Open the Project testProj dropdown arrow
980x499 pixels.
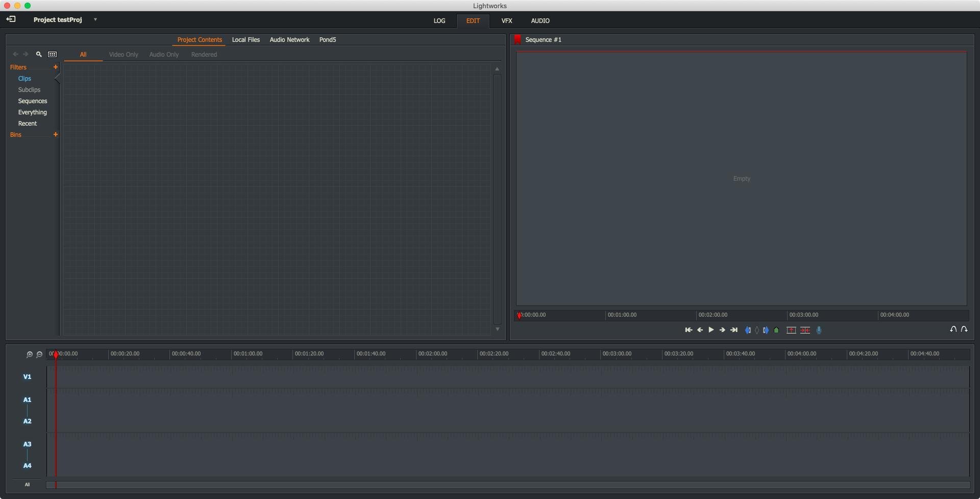95,19
